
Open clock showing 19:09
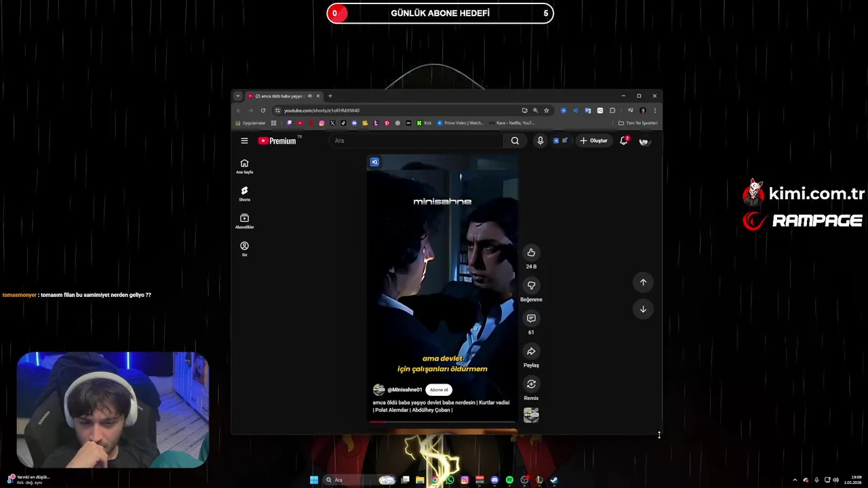click(x=852, y=480)
